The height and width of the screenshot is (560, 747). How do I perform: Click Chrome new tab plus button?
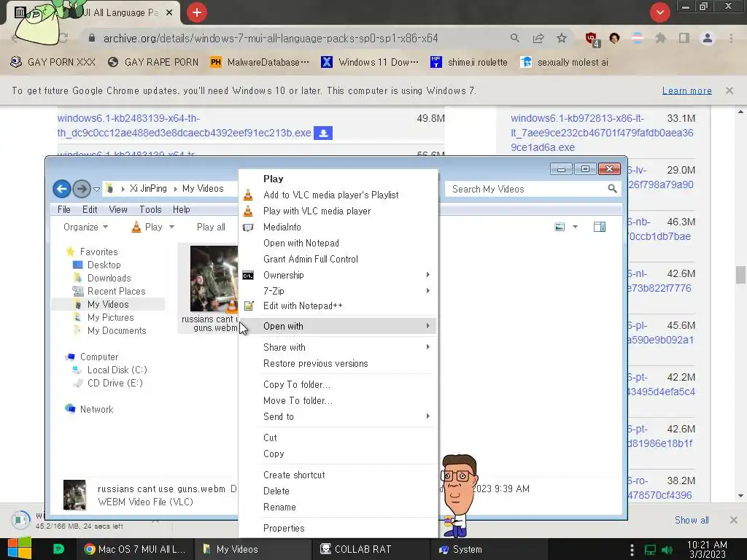click(197, 12)
